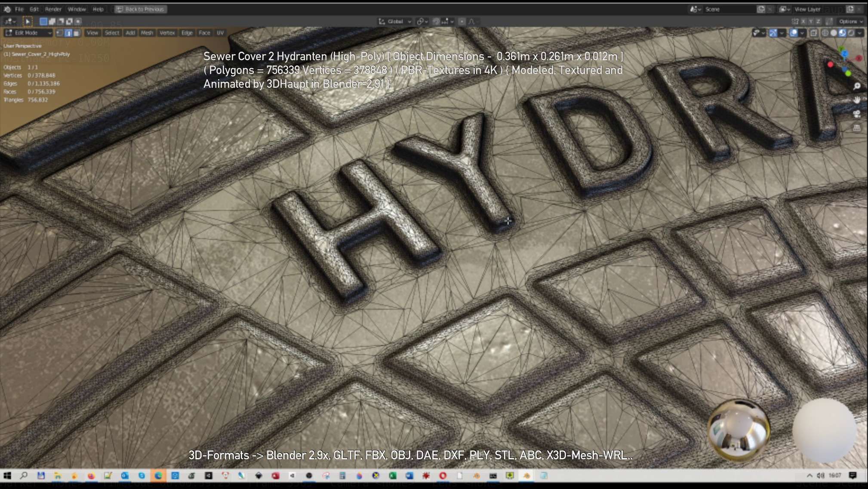
Task: Open the Blender logo app menu
Action: point(7,9)
